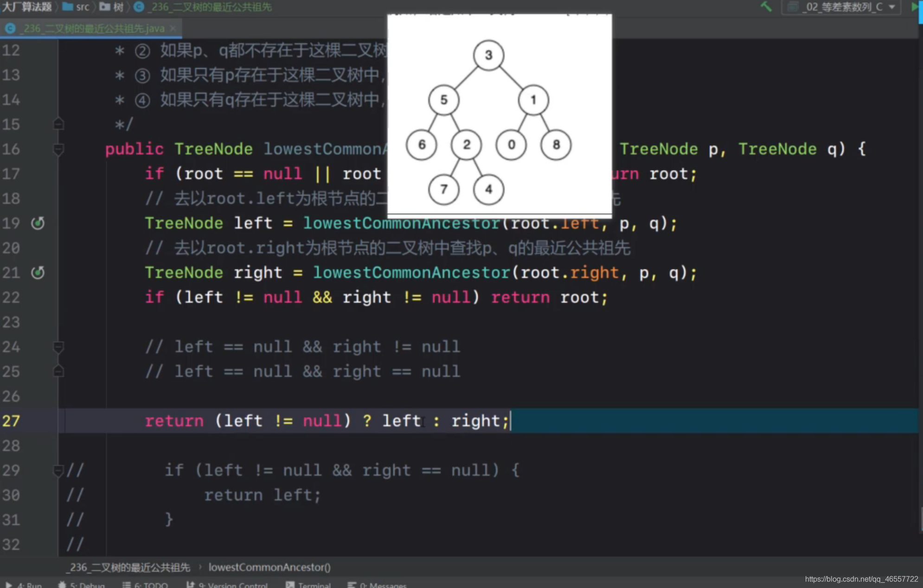923x588 pixels.
Task: Click the blog.csdn.net URL text
Action: coord(861,579)
